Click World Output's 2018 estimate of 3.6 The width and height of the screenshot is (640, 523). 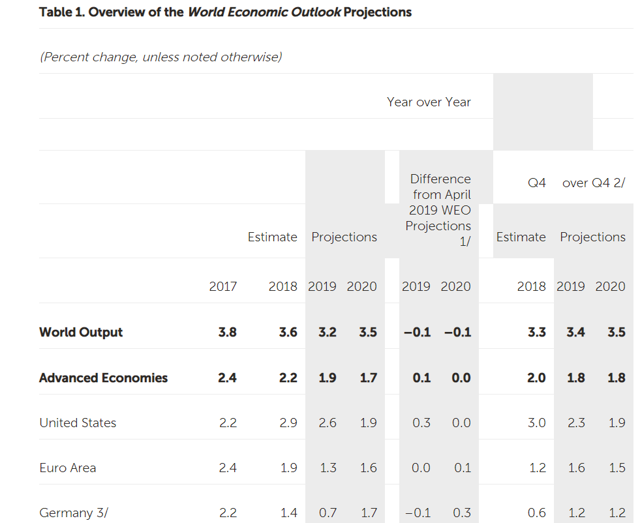pos(288,332)
